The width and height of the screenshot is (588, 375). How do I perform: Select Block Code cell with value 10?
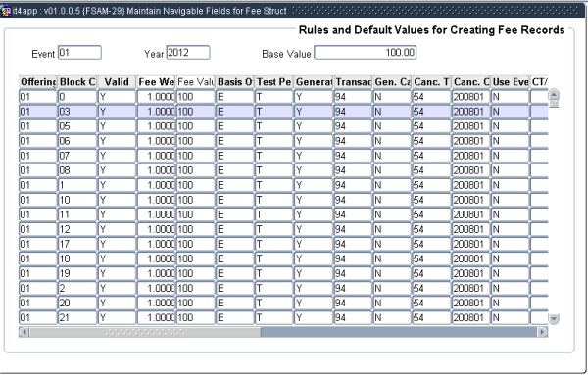point(77,200)
